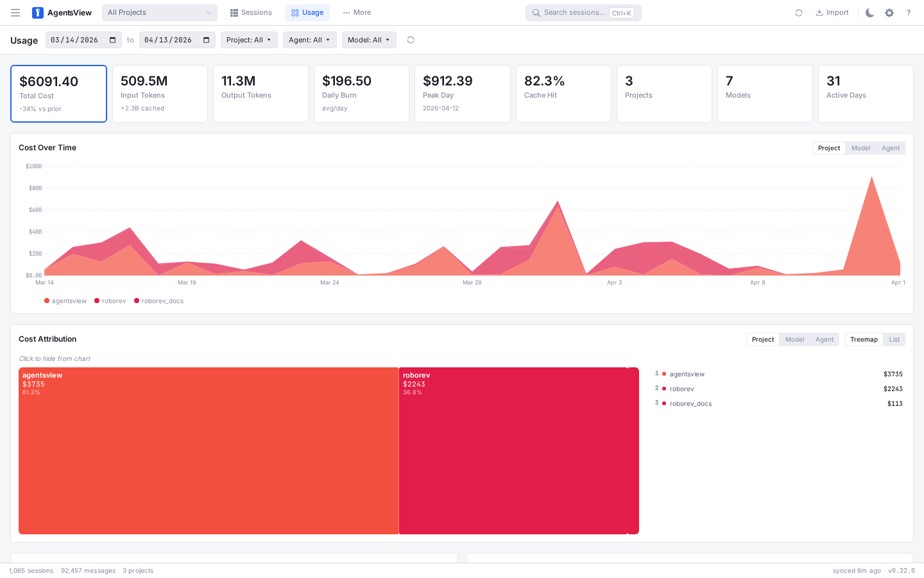Open the hamburger menu icon
924x578 pixels.
pos(15,12)
